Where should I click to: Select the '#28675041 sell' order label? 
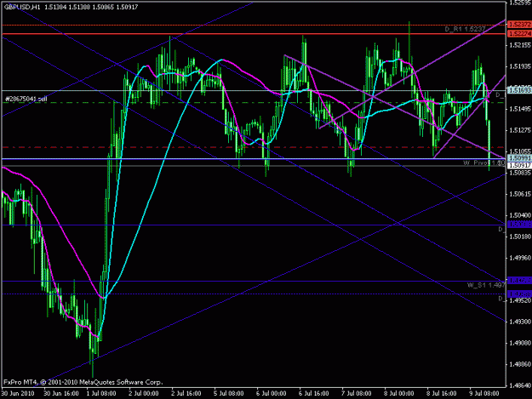[x=26, y=99]
